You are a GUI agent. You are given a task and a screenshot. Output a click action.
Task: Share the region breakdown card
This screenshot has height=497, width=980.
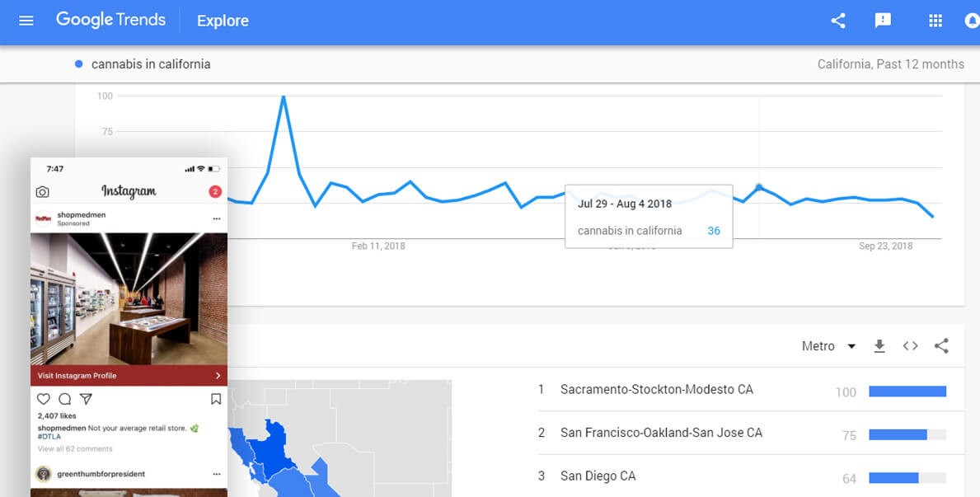click(941, 346)
